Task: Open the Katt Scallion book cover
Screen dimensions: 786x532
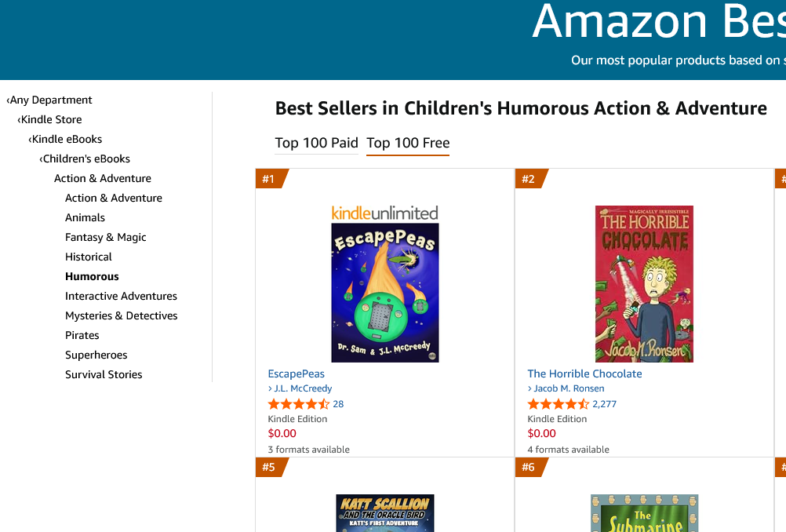Action: pyautogui.click(x=385, y=513)
